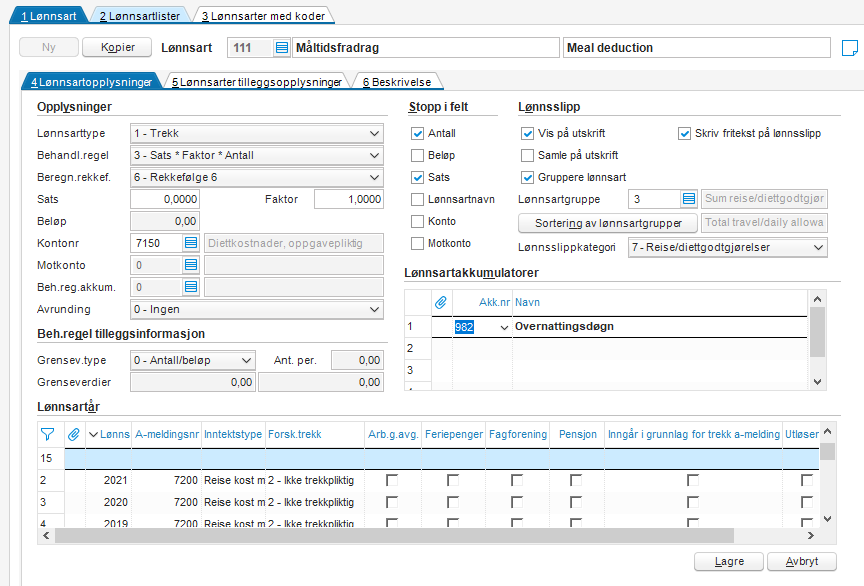
Task: Open the Lønnsart number lookup list icon
Action: 282,48
